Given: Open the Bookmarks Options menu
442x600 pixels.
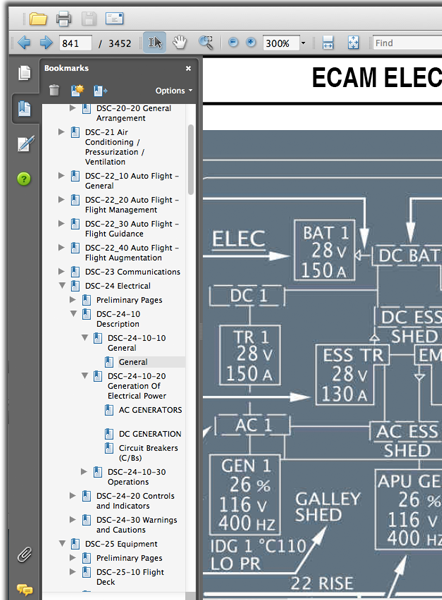Looking at the screenshot, I should (174, 91).
